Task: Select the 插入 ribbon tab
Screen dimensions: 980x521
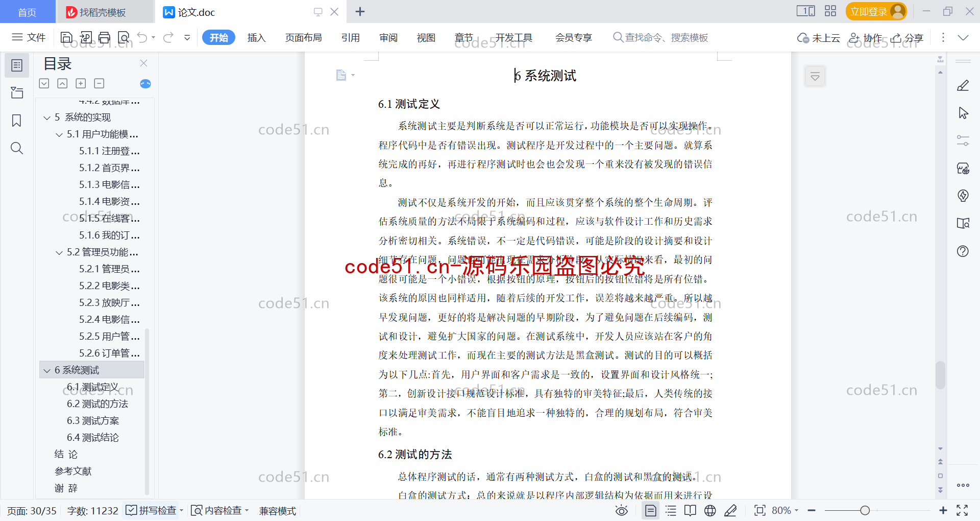Action: pos(256,37)
